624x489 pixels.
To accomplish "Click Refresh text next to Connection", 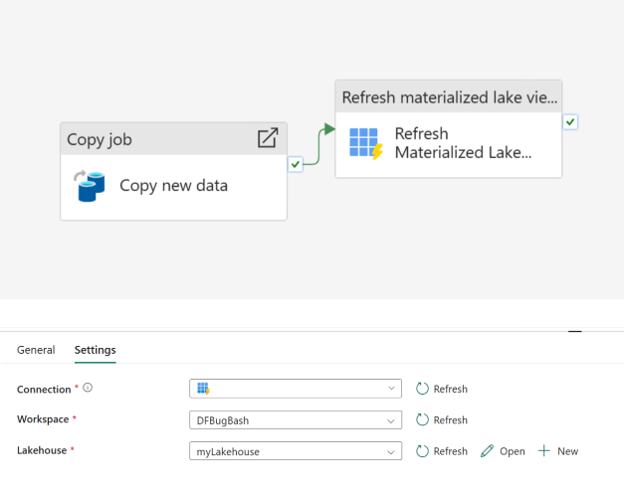I will 450,389.
